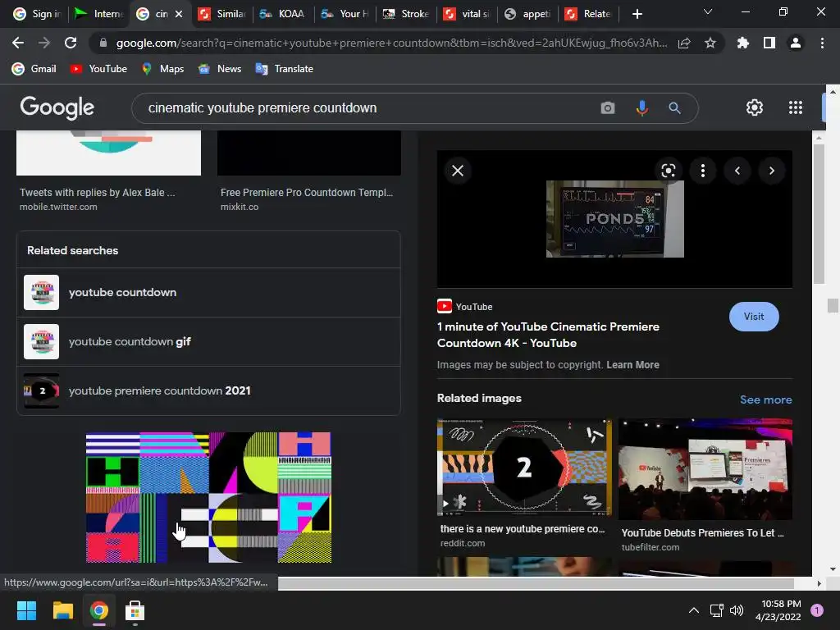
Task: Reload the current page
Action: [x=71, y=43]
